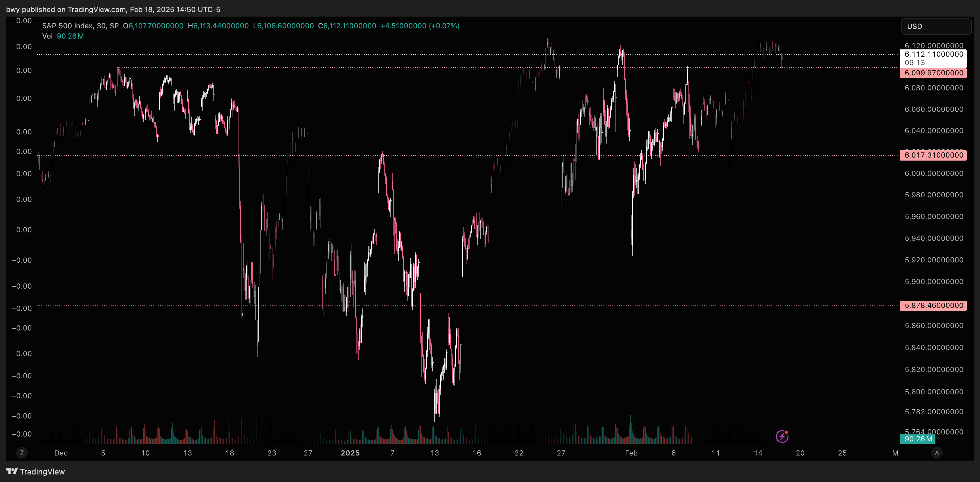Viewport: 980px width, 482px height.
Task: Click the 5,800.00000000 price axis label
Action: pos(934,392)
